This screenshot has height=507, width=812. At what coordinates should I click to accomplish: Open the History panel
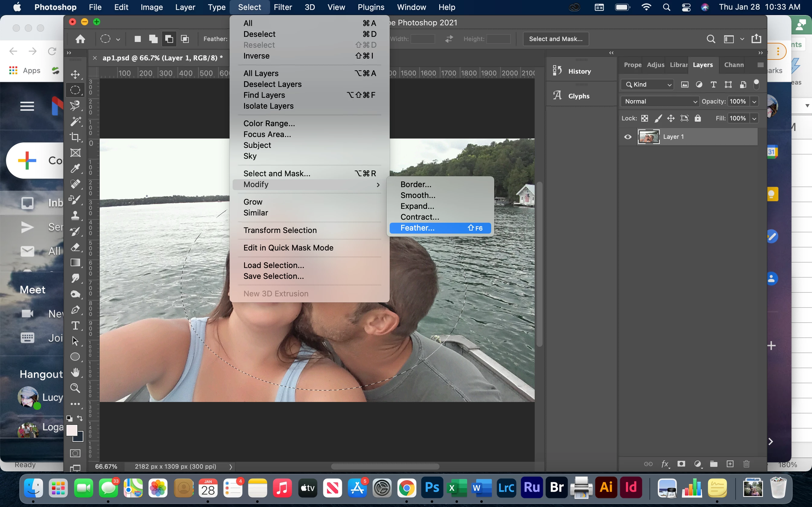(x=579, y=72)
